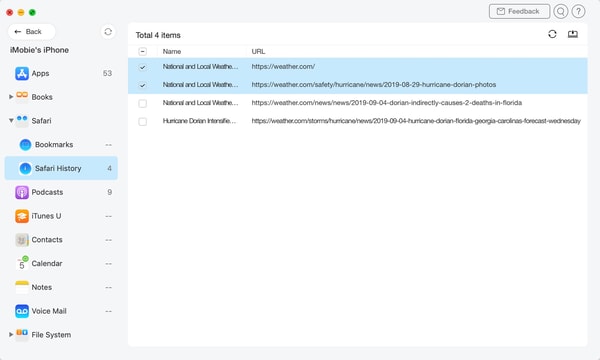Image resolution: width=600 pixels, height=360 pixels.
Task: Select Apps label in sidebar
Action: pos(40,73)
